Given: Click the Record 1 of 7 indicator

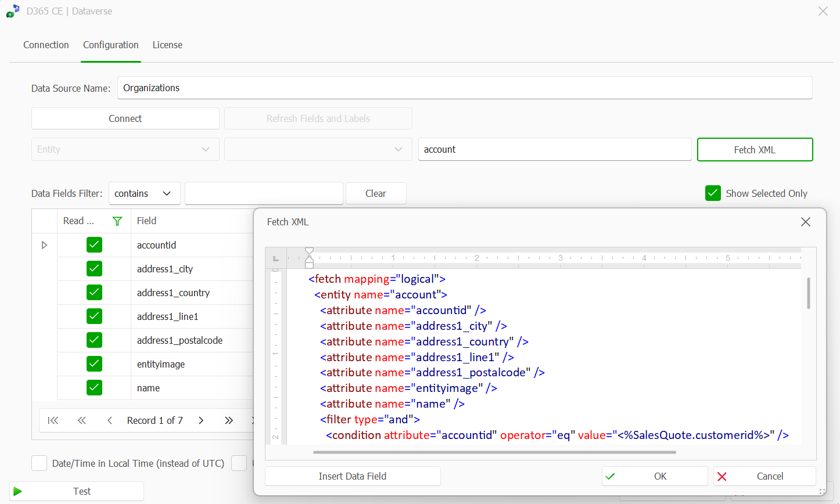Looking at the screenshot, I should 155,420.
